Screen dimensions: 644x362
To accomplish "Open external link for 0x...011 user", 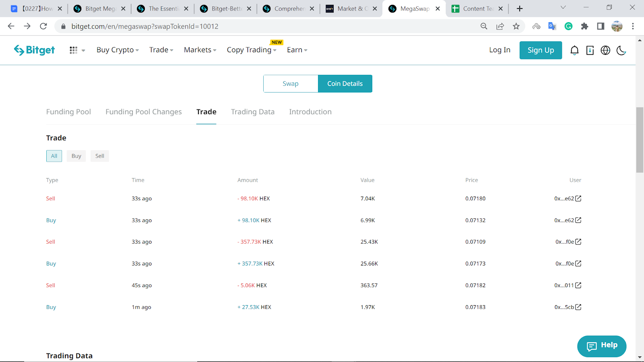I will pos(578,285).
